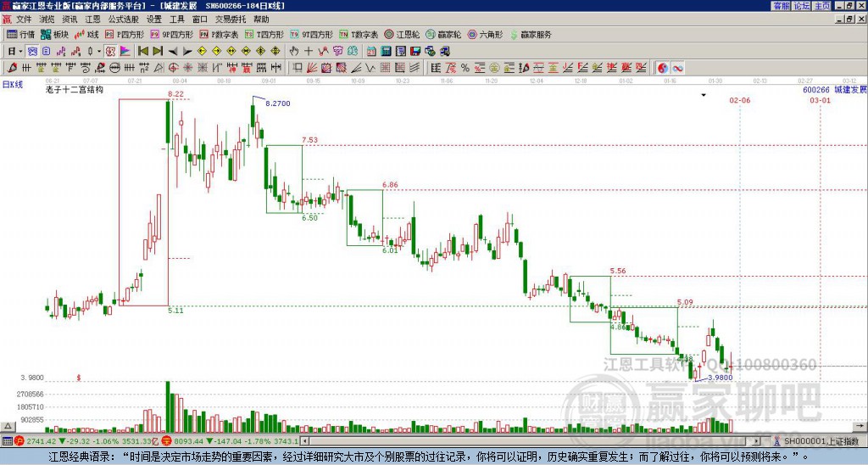Launch the 赢家轮 wheel tool

coord(443,34)
